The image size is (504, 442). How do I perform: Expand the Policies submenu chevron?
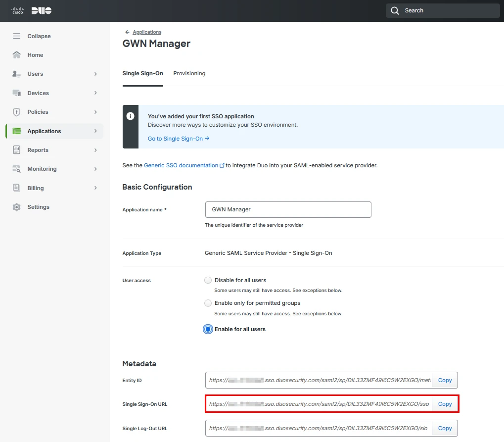pyautogui.click(x=95, y=112)
